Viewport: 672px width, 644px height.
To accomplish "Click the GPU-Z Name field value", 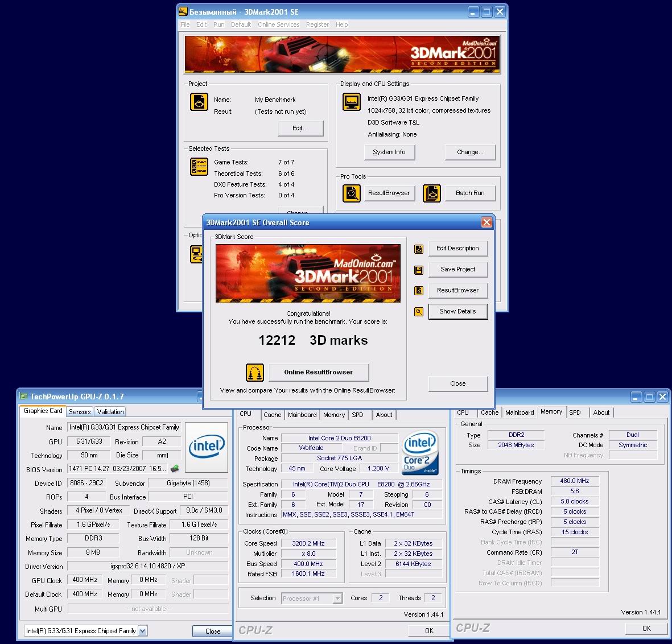I will (x=124, y=427).
